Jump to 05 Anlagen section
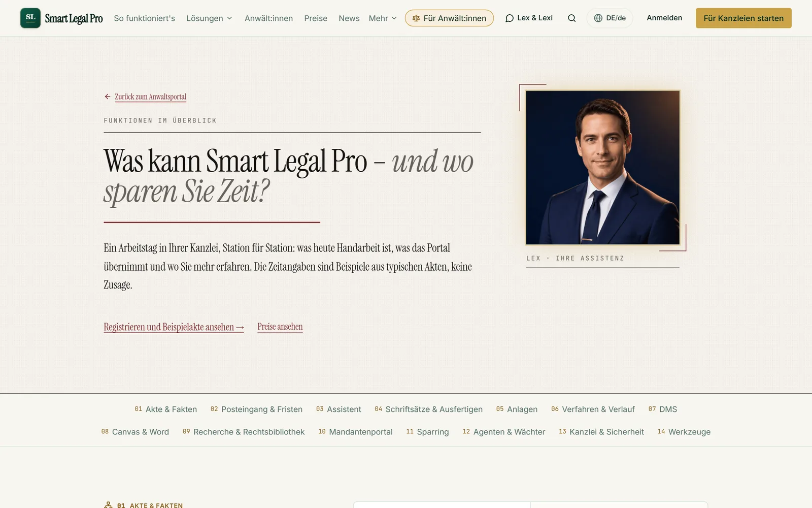This screenshot has height=508, width=812. pyautogui.click(x=517, y=409)
